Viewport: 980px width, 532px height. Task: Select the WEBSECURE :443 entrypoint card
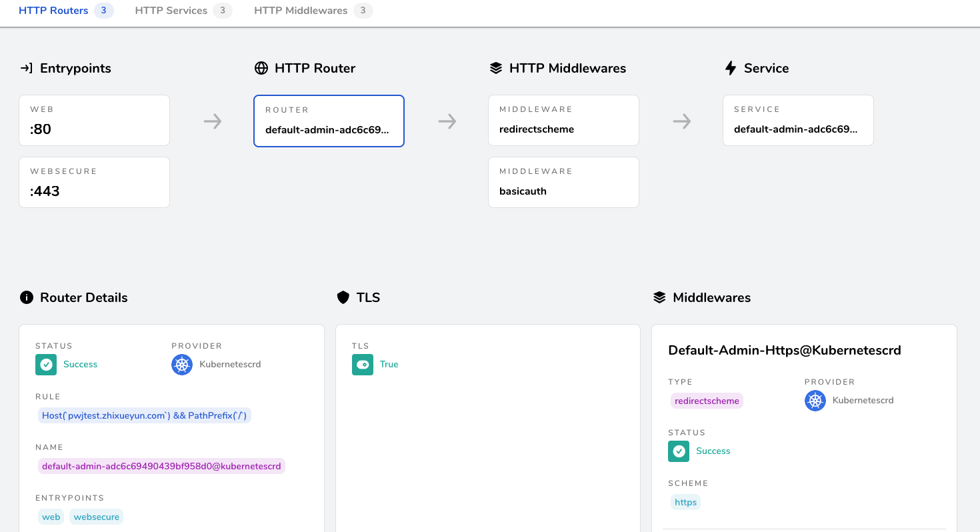click(95, 182)
